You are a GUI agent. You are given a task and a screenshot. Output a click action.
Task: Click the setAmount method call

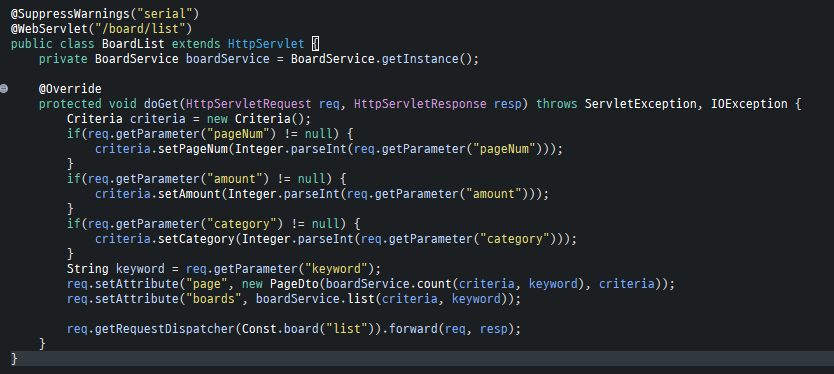coord(189,194)
